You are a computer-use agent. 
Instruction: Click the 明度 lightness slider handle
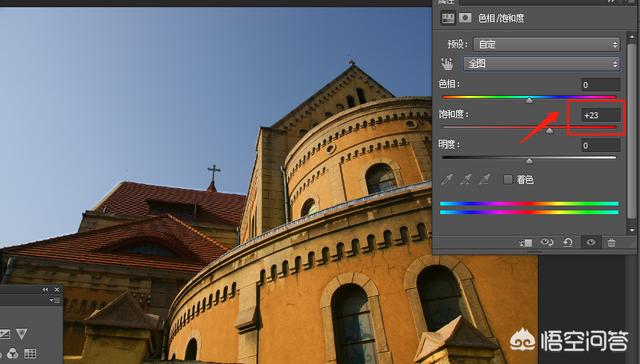click(529, 161)
